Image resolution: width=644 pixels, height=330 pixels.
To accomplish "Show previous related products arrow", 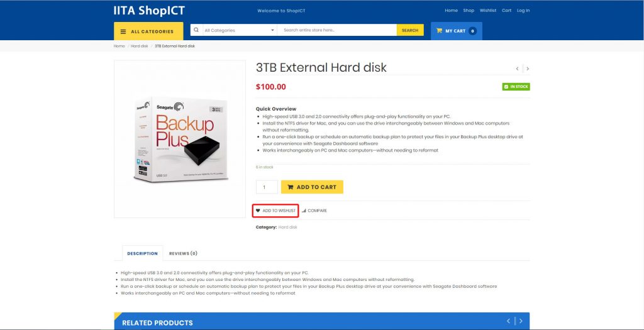I will 508,321.
